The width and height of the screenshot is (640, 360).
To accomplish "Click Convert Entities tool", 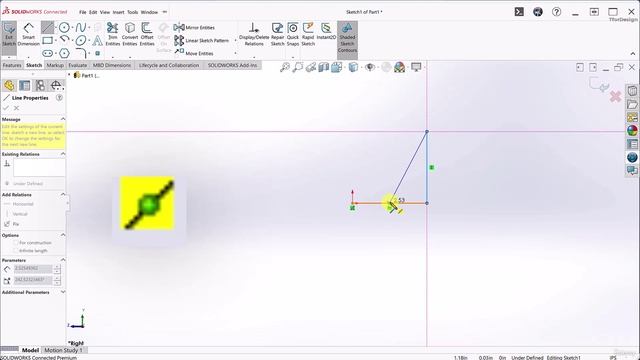I will 130,34.
